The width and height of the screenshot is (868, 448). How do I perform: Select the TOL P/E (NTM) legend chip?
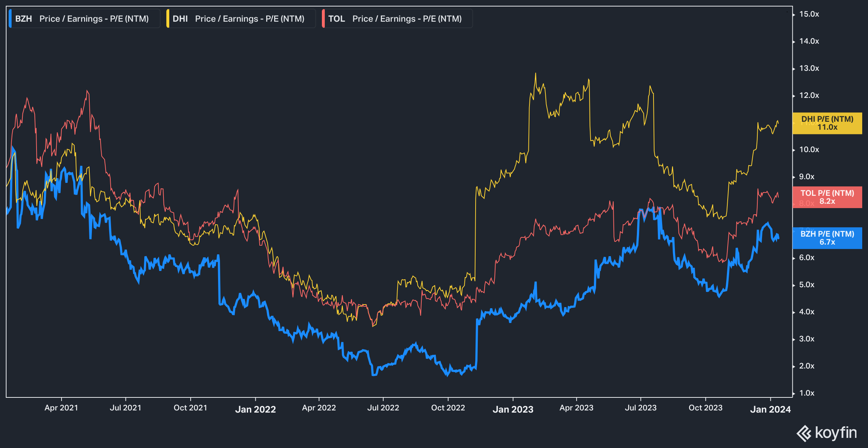click(397, 19)
